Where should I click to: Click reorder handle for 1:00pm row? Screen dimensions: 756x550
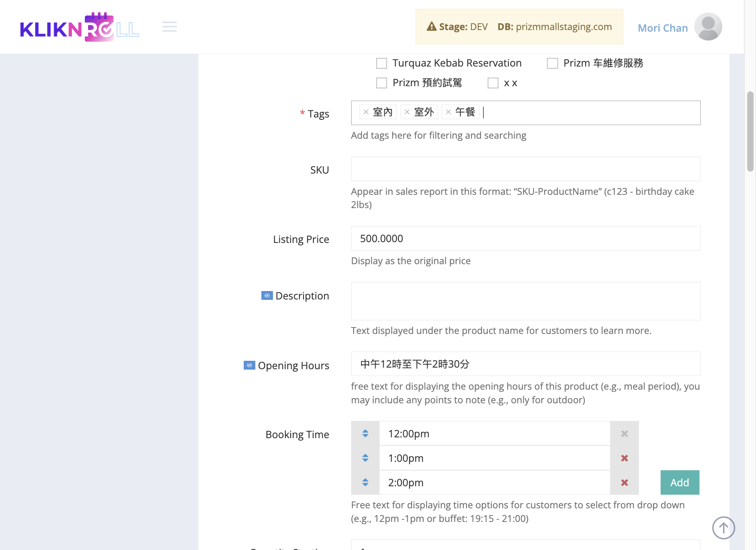pyautogui.click(x=365, y=458)
